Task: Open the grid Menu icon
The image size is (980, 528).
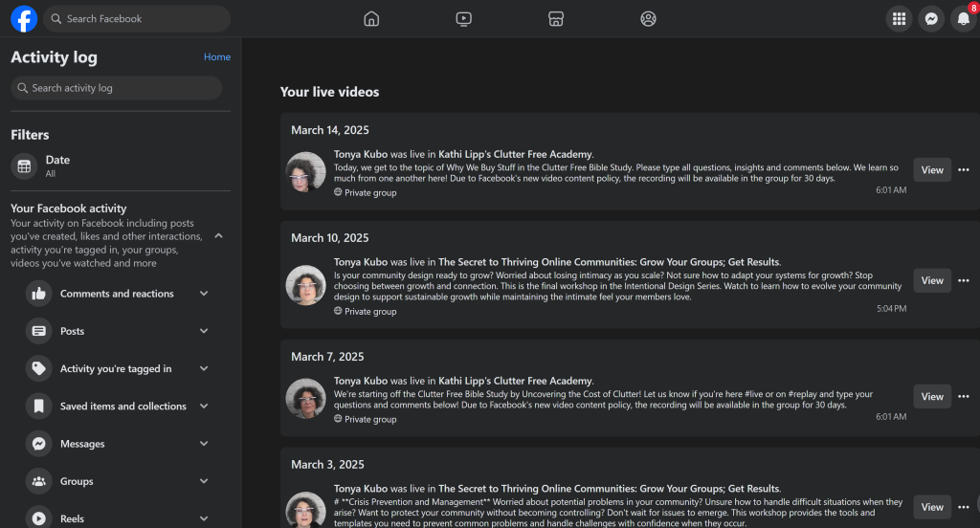Action: click(x=899, y=19)
